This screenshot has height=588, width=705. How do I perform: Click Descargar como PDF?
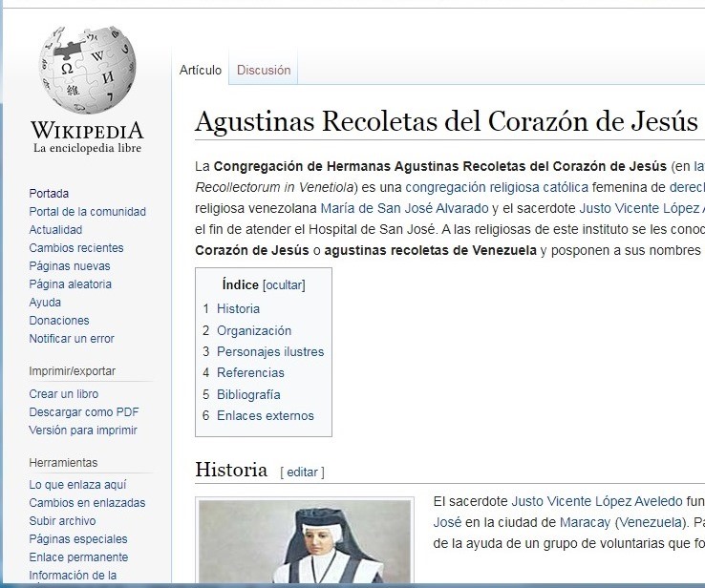[84, 411]
